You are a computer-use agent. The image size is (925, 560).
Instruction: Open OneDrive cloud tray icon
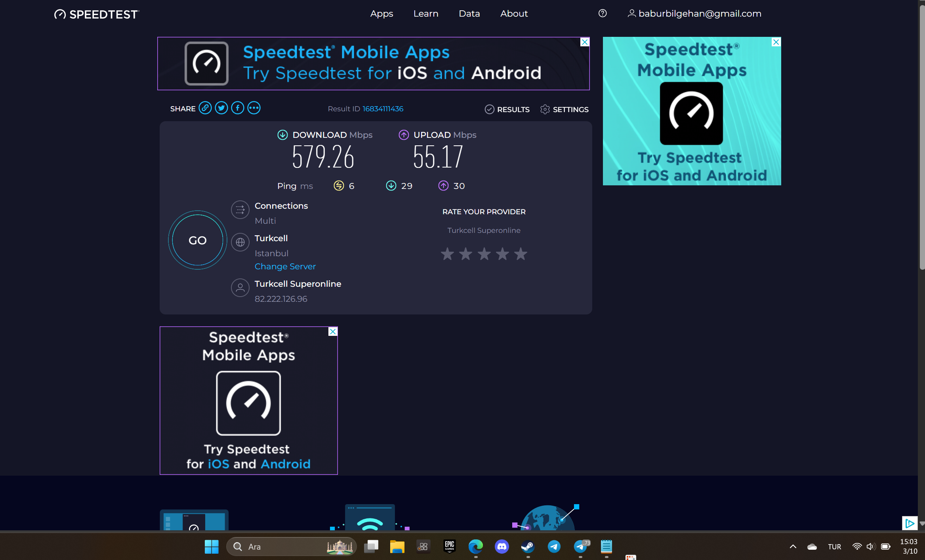coord(812,547)
